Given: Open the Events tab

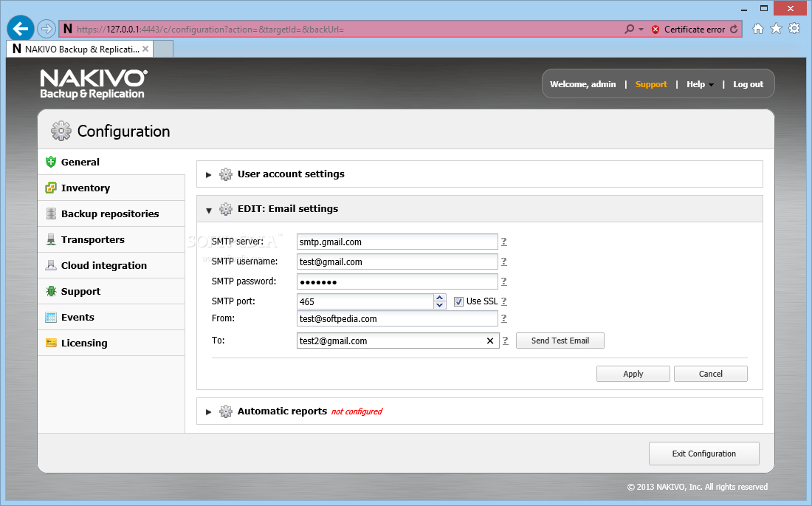Looking at the screenshot, I should coord(111,318).
